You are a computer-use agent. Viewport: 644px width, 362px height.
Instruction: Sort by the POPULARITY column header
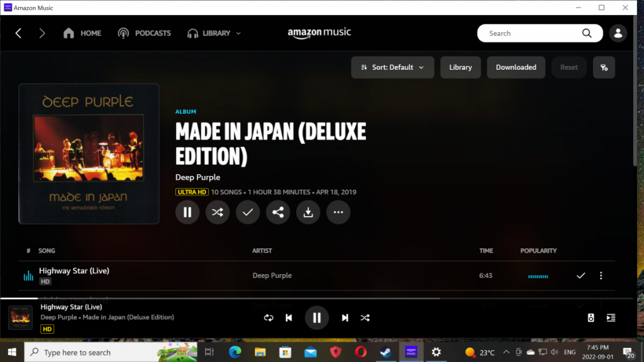tap(538, 251)
